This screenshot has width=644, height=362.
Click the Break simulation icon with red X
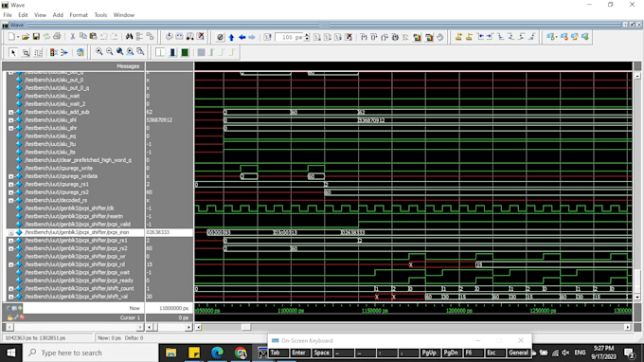pos(349,37)
